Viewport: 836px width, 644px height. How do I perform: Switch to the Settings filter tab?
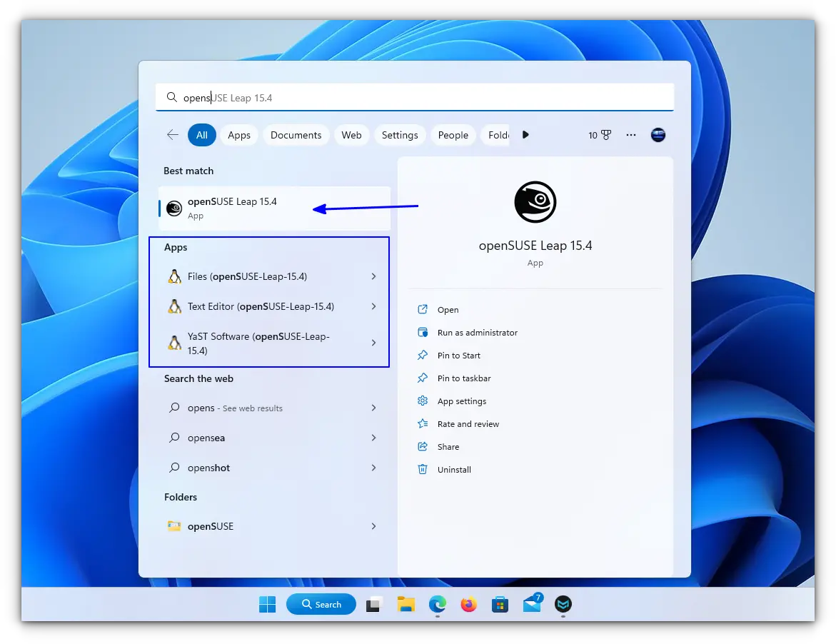400,135
